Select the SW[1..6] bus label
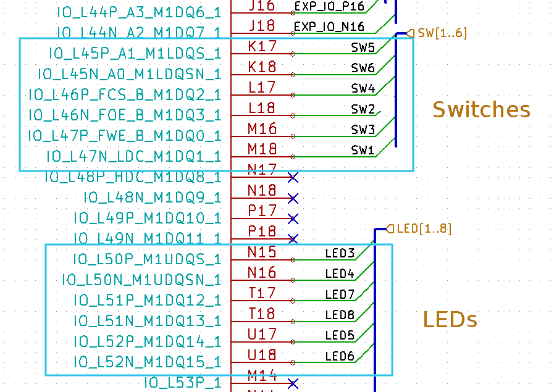The height and width of the screenshot is (392, 554). [x=442, y=33]
